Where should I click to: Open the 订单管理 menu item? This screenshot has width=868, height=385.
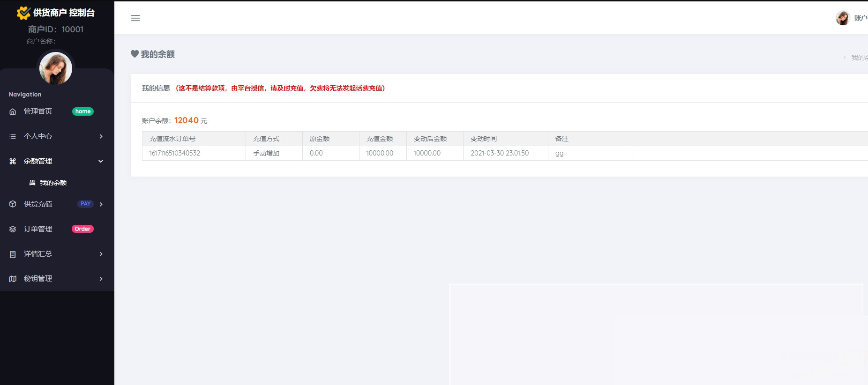pyautogui.click(x=38, y=229)
